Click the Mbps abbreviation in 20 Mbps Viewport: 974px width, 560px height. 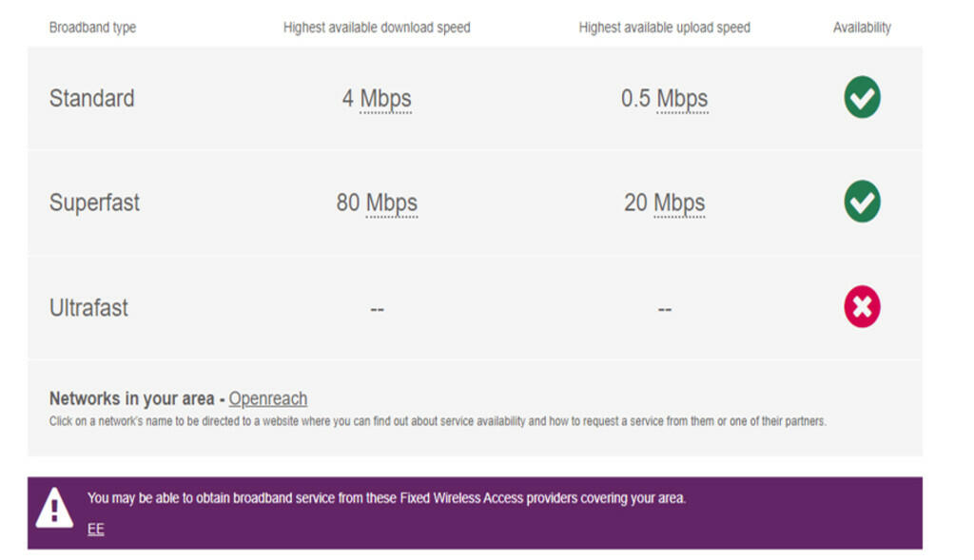679,203
